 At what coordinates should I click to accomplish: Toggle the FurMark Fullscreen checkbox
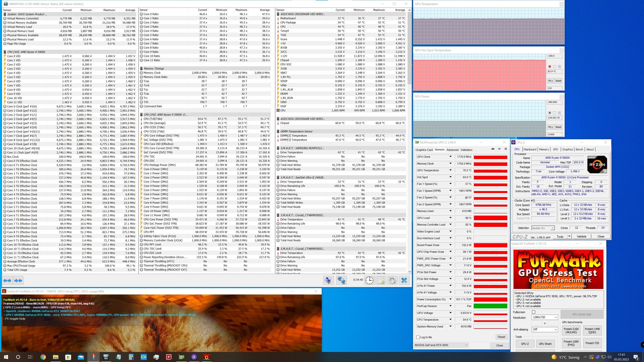click(x=534, y=312)
